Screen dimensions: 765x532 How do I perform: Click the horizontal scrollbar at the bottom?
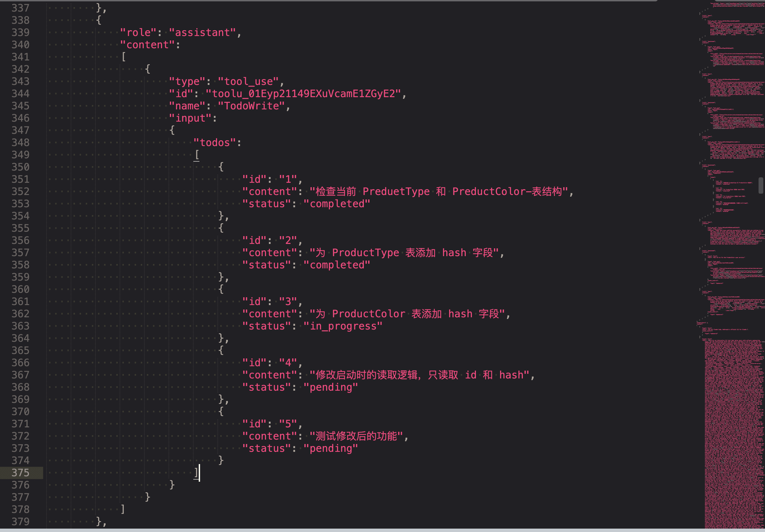click(340, 530)
